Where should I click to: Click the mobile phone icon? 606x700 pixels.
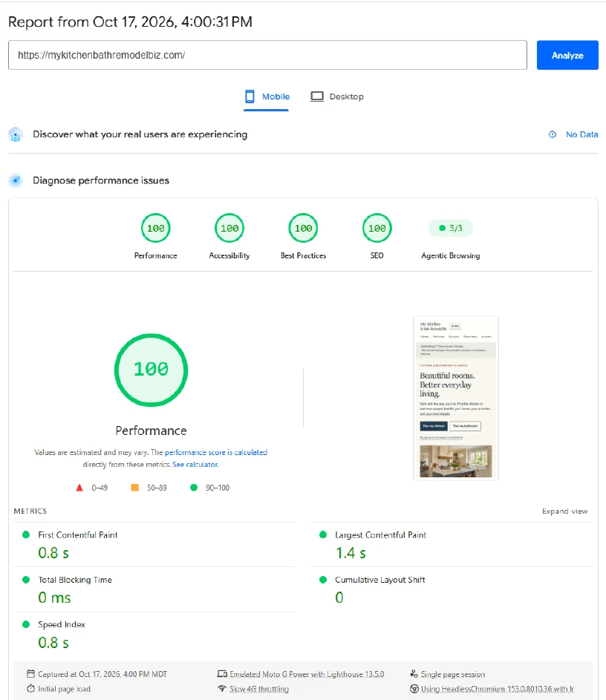click(250, 97)
